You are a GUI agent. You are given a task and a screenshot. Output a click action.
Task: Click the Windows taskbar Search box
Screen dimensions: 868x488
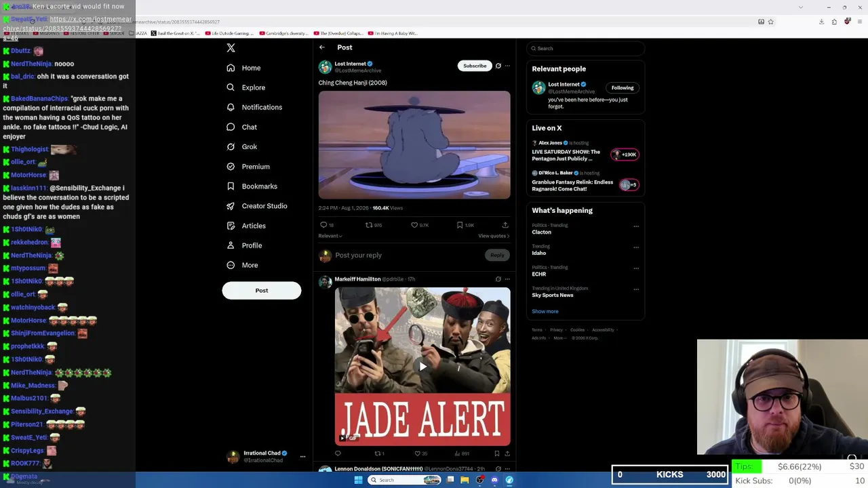tap(406, 480)
